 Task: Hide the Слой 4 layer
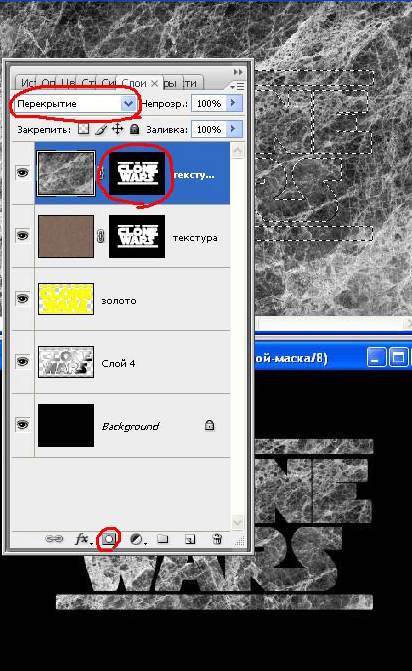pyautogui.click(x=22, y=362)
